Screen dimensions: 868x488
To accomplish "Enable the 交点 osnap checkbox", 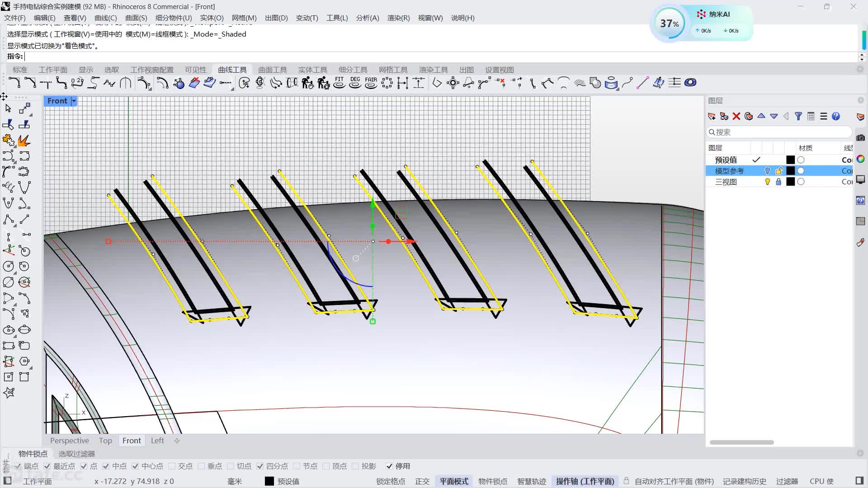I will pos(172,466).
